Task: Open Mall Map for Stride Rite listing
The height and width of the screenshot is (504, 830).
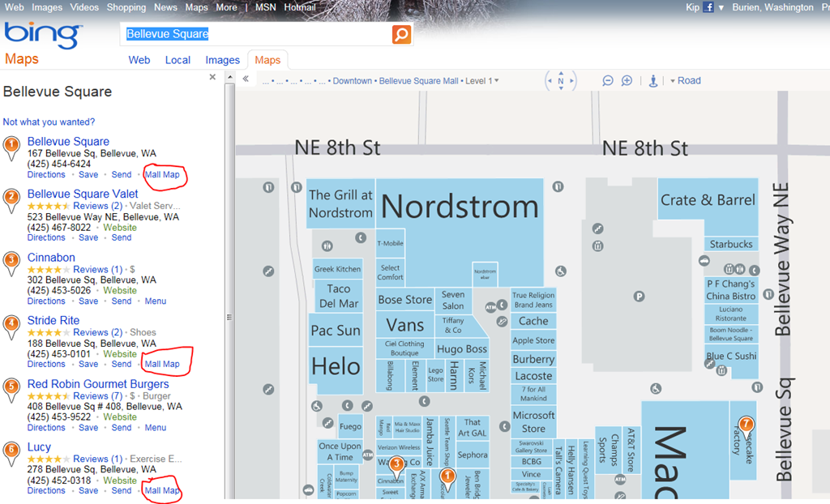Action: coord(162,365)
